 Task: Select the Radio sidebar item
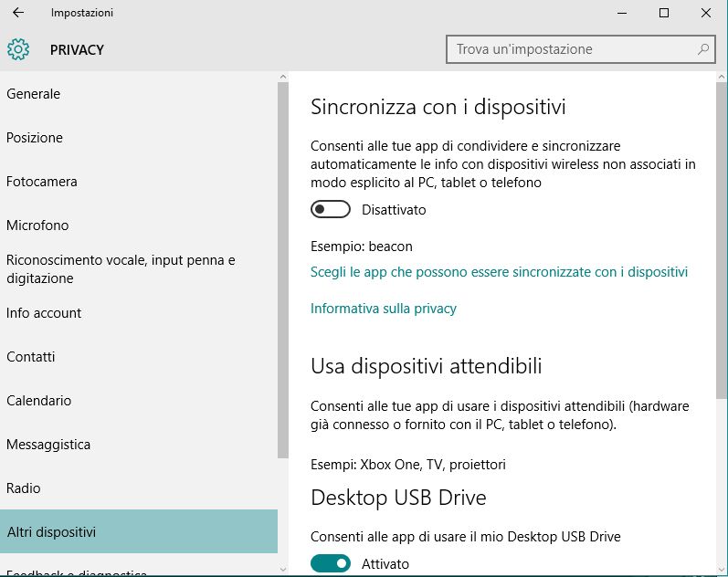(x=24, y=488)
